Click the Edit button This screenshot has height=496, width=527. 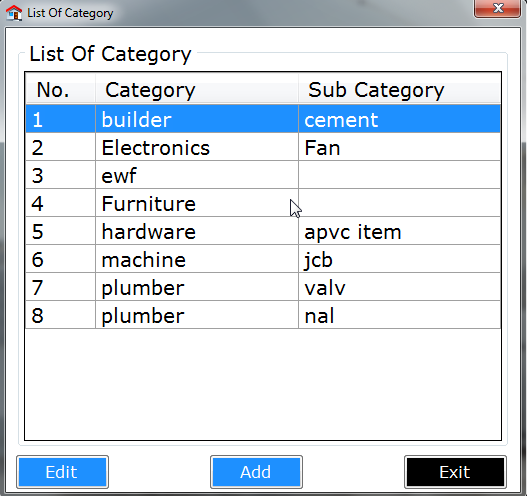[x=62, y=472]
